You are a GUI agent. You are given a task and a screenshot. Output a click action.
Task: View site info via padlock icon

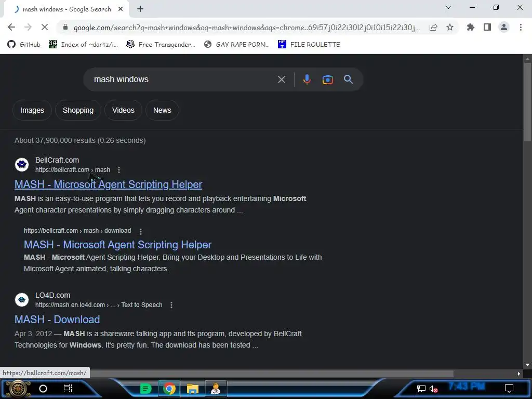[x=65, y=28]
